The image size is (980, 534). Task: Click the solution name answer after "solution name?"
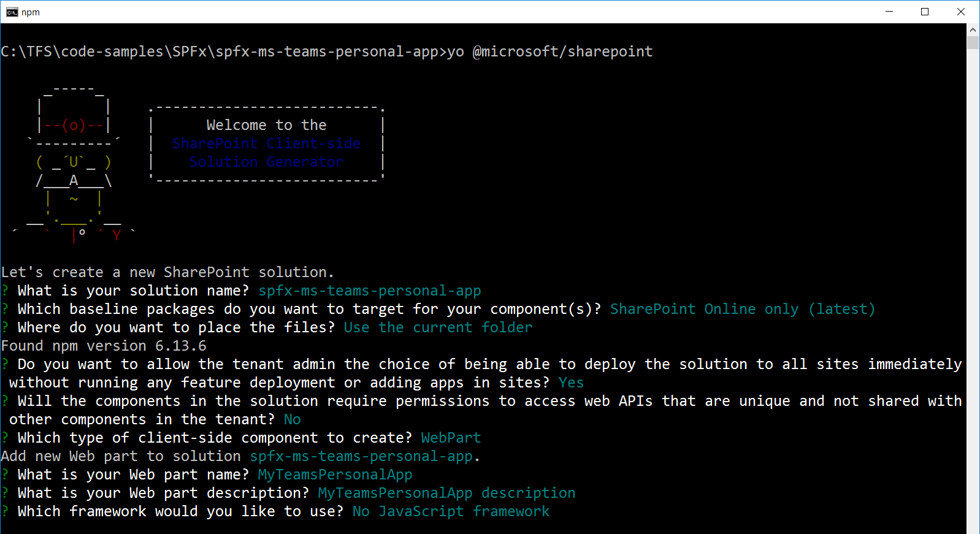point(369,291)
